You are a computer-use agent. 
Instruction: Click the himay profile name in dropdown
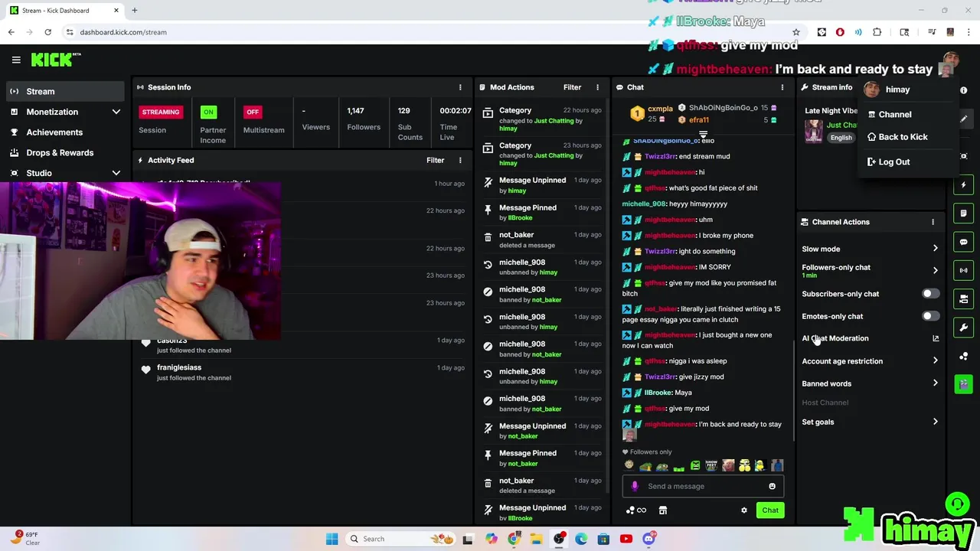pyautogui.click(x=897, y=90)
